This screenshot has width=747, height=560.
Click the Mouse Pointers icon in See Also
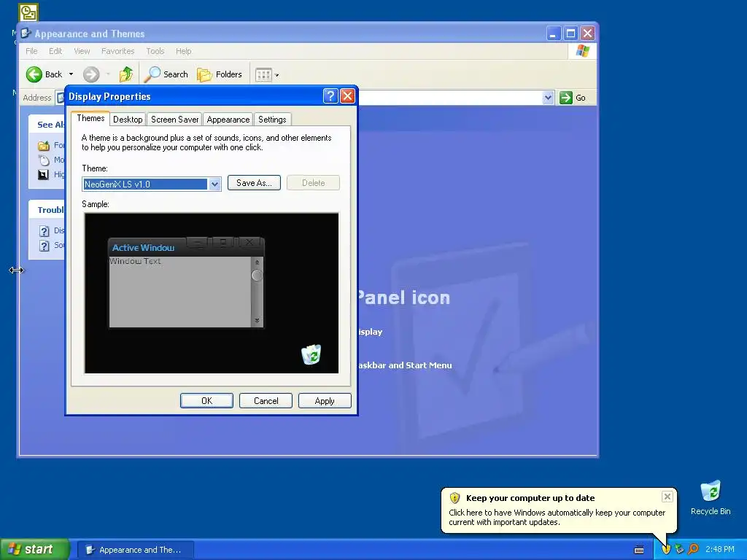tap(44, 160)
